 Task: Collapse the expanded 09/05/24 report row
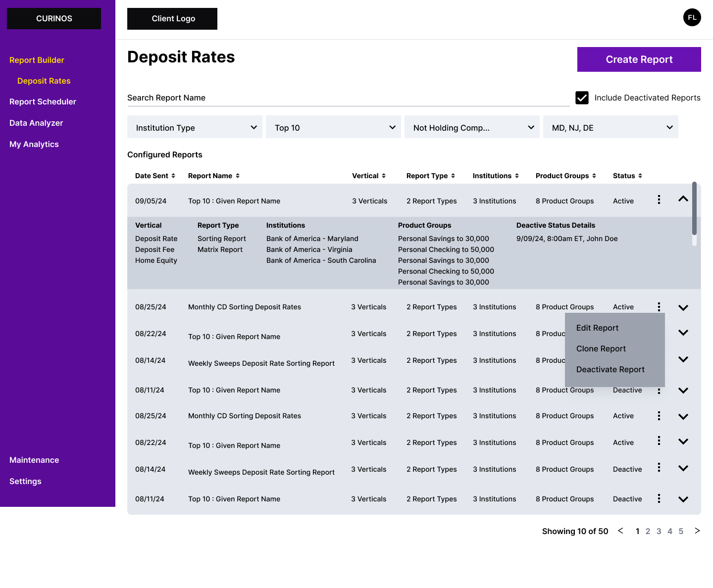point(683,199)
